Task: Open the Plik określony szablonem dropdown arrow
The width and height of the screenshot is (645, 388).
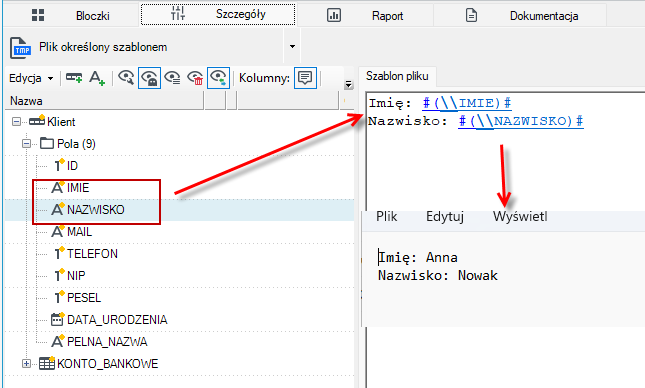Action: coord(292,46)
